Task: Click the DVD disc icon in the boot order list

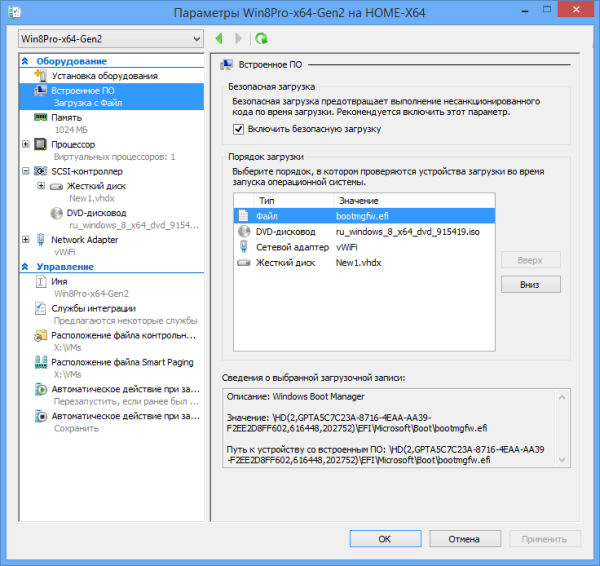Action: click(243, 231)
